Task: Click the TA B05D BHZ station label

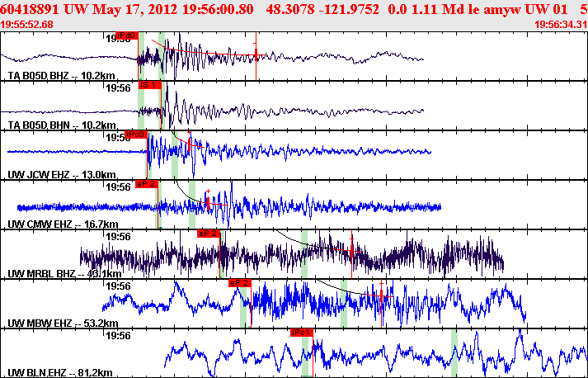Action: (x=50, y=75)
